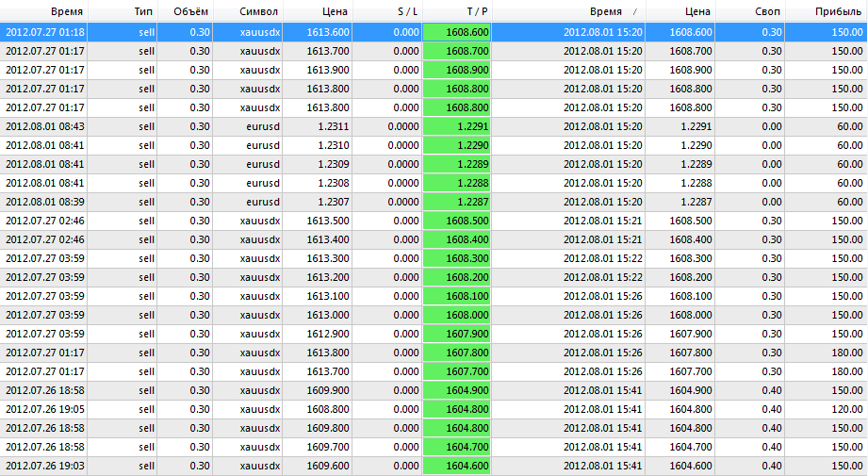Sort by the Прибыль column header

click(x=826, y=11)
